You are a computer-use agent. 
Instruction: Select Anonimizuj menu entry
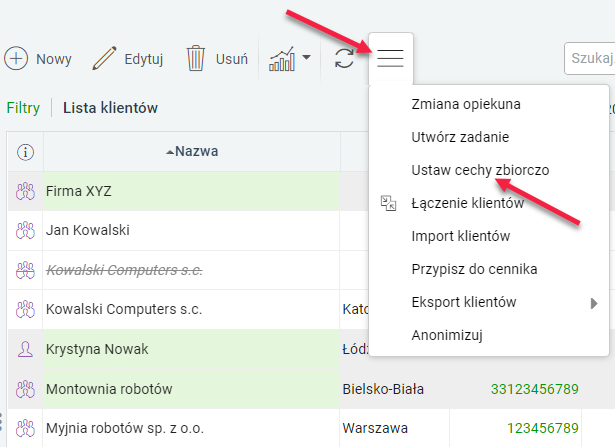click(447, 335)
